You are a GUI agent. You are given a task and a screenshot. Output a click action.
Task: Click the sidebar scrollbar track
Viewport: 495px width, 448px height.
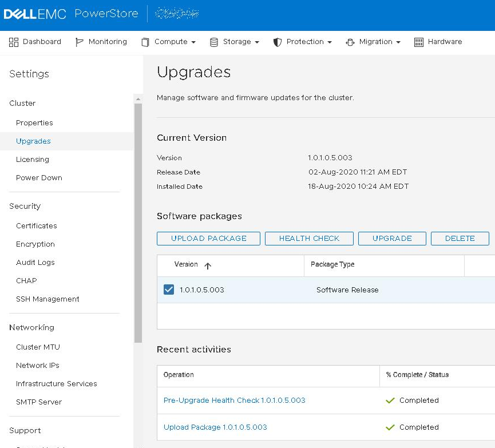click(137, 229)
